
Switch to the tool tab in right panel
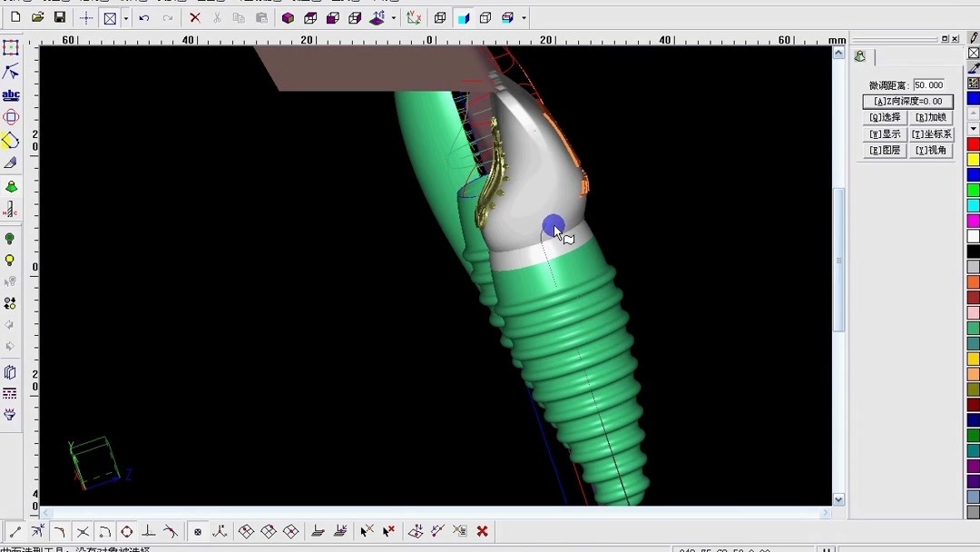(860, 55)
